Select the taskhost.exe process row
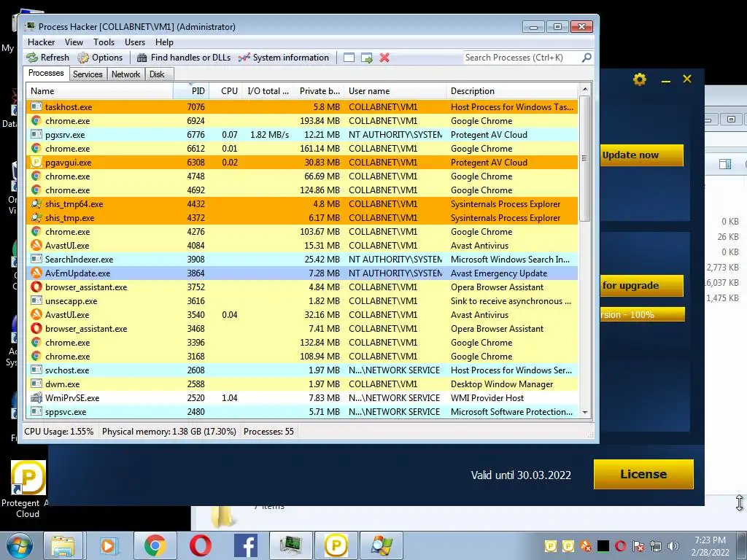 click(x=303, y=107)
